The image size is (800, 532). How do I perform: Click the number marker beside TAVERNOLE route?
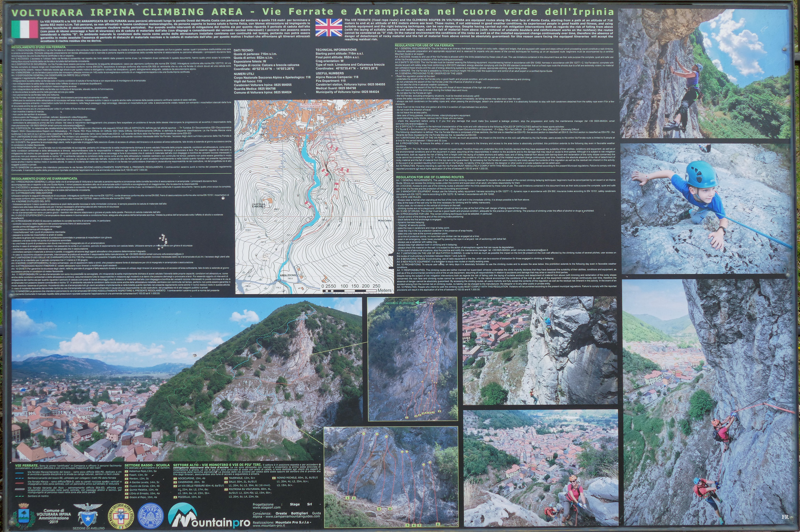(226, 478)
